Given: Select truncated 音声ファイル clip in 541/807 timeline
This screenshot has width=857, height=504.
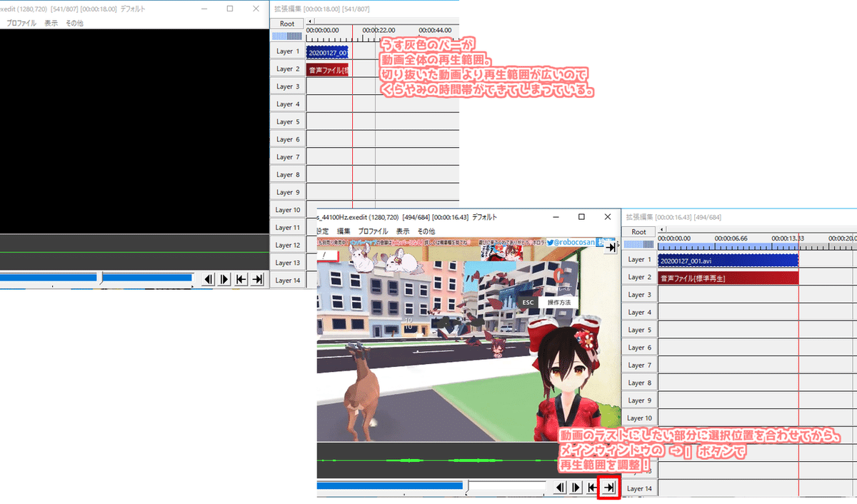Looking at the screenshot, I should [327, 70].
